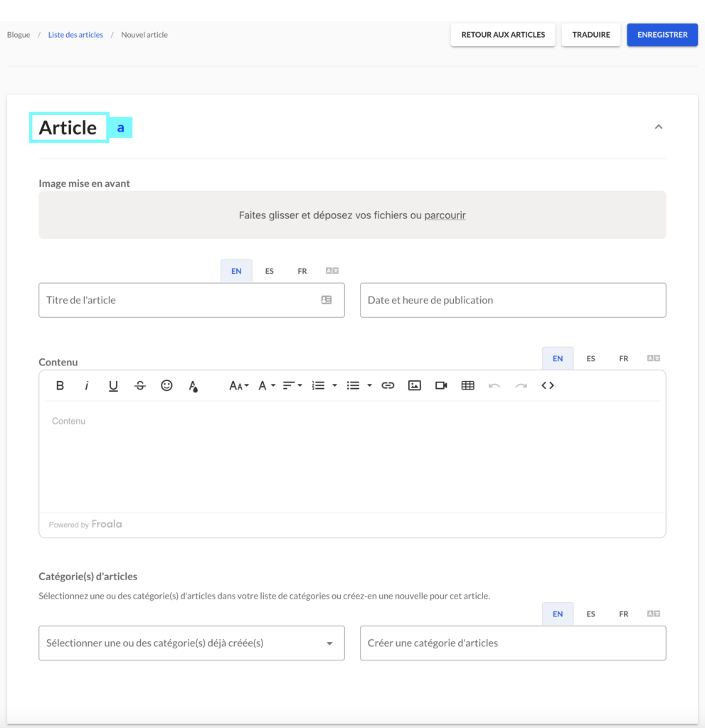Apply strikethrough formatting
Viewport: 705px width, 728px height.
[x=140, y=385]
